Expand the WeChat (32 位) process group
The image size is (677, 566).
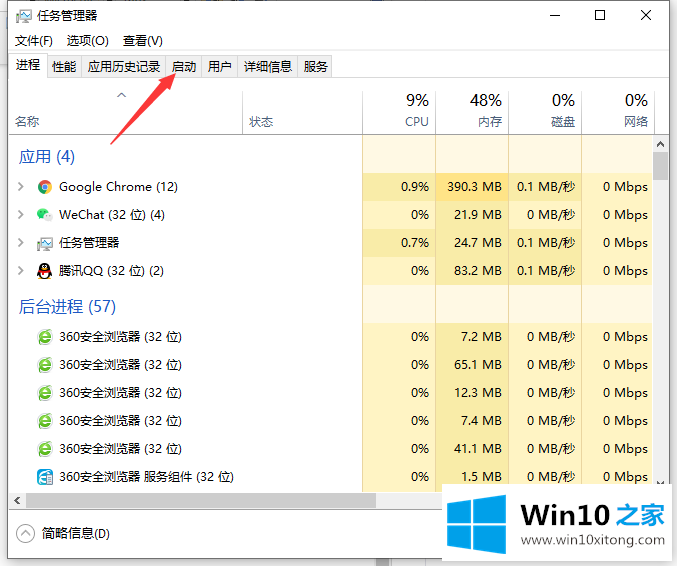coord(20,215)
